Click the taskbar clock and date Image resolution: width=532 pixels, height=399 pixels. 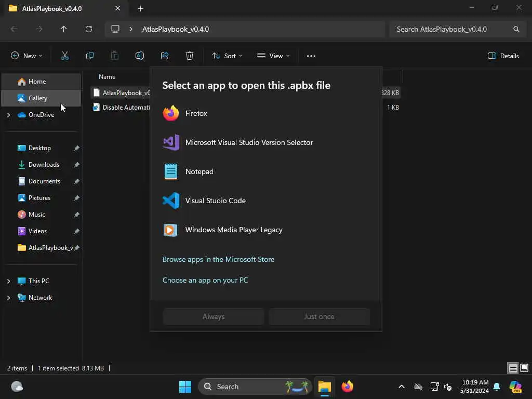click(x=475, y=387)
